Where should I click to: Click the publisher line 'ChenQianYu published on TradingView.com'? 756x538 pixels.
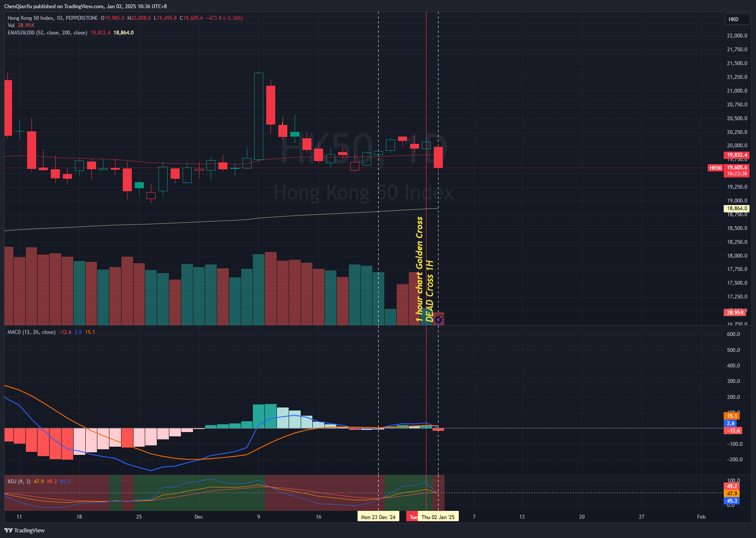click(x=54, y=6)
